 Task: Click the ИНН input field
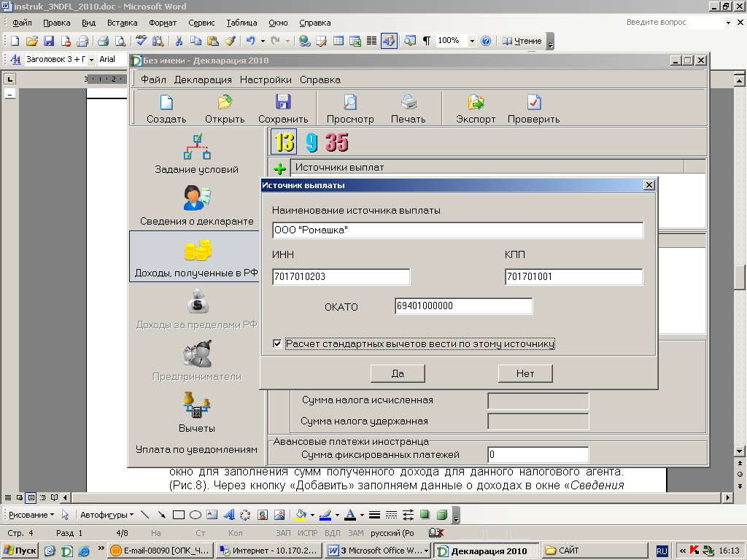[x=341, y=276]
